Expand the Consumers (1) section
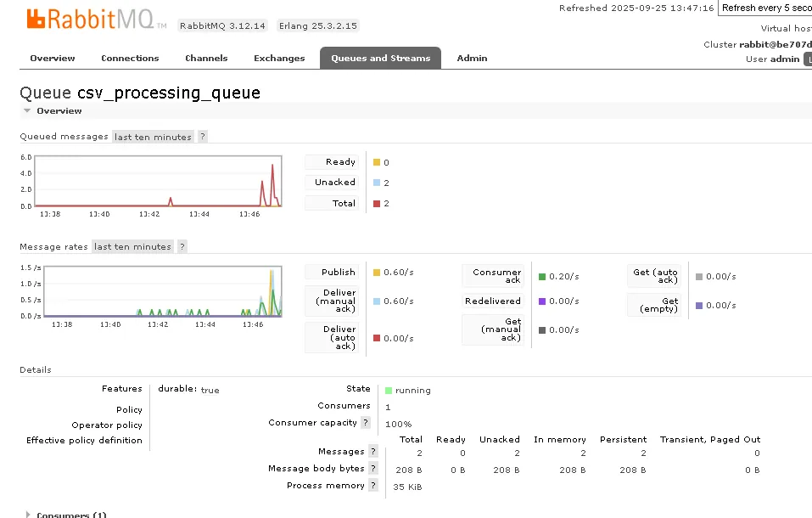Image resolution: width=812 pixels, height=518 pixels. pos(66,515)
